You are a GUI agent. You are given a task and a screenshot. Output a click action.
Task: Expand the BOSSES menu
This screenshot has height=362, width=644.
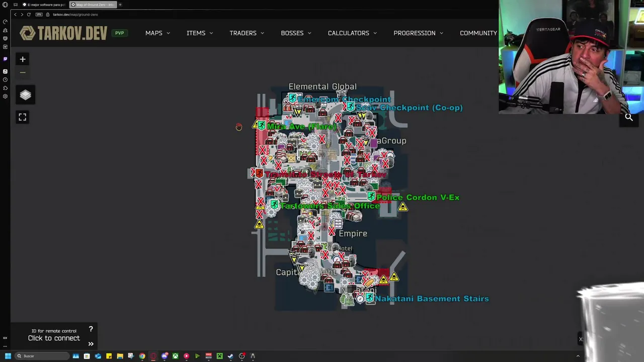pos(296,33)
